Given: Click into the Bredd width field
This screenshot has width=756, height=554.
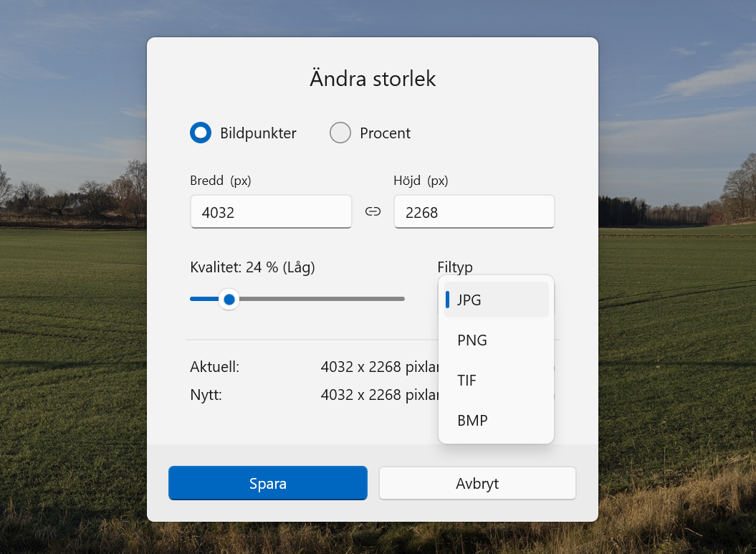Looking at the screenshot, I should (x=271, y=212).
